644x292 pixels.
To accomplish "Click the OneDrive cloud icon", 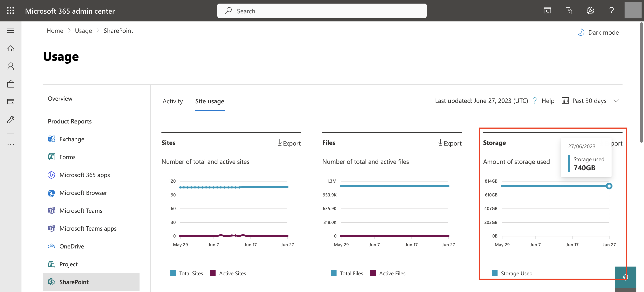I will pos(51,246).
